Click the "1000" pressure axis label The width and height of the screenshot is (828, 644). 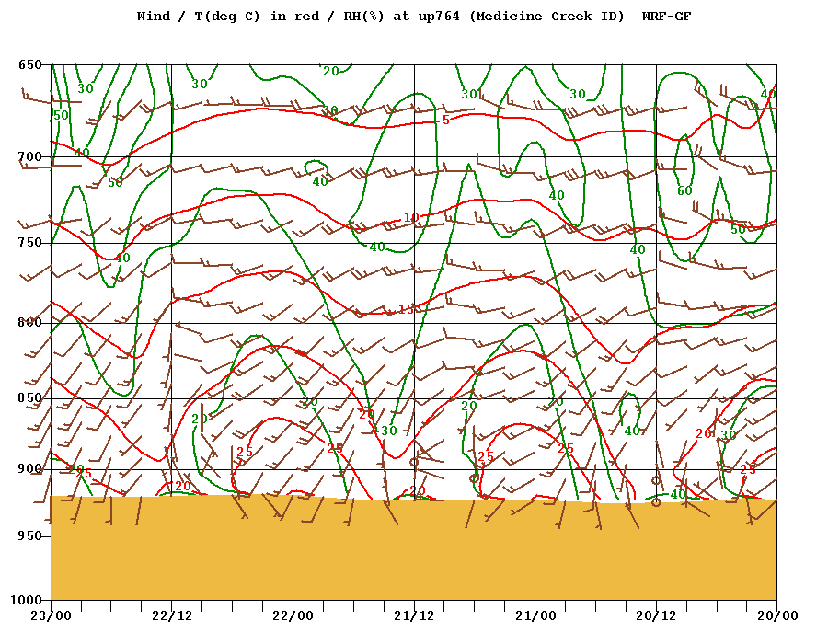27,600
